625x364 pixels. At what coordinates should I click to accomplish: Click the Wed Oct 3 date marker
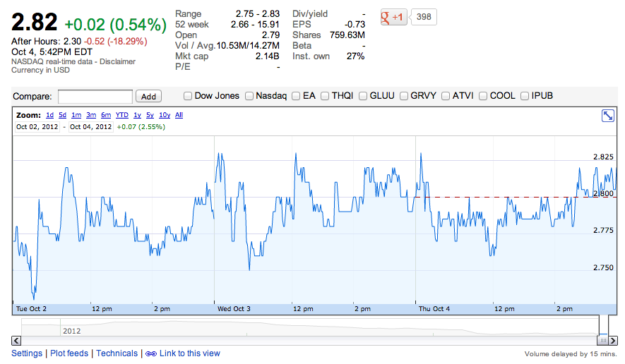point(234,309)
